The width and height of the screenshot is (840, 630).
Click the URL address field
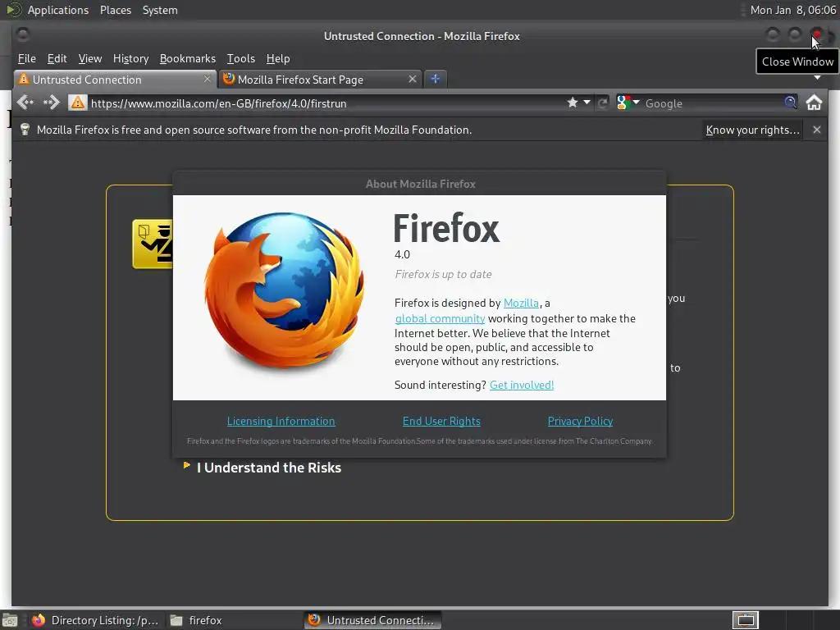325,103
